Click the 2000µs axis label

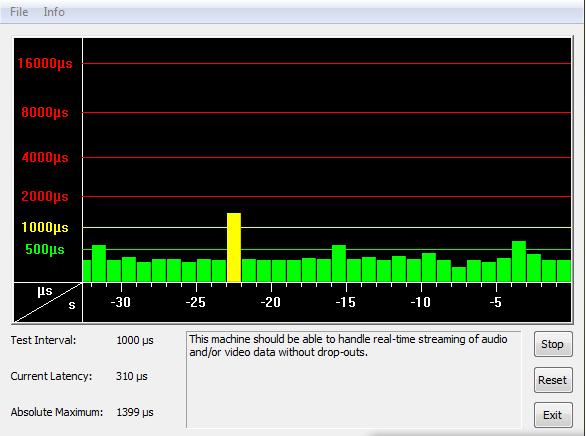pos(45,196)
